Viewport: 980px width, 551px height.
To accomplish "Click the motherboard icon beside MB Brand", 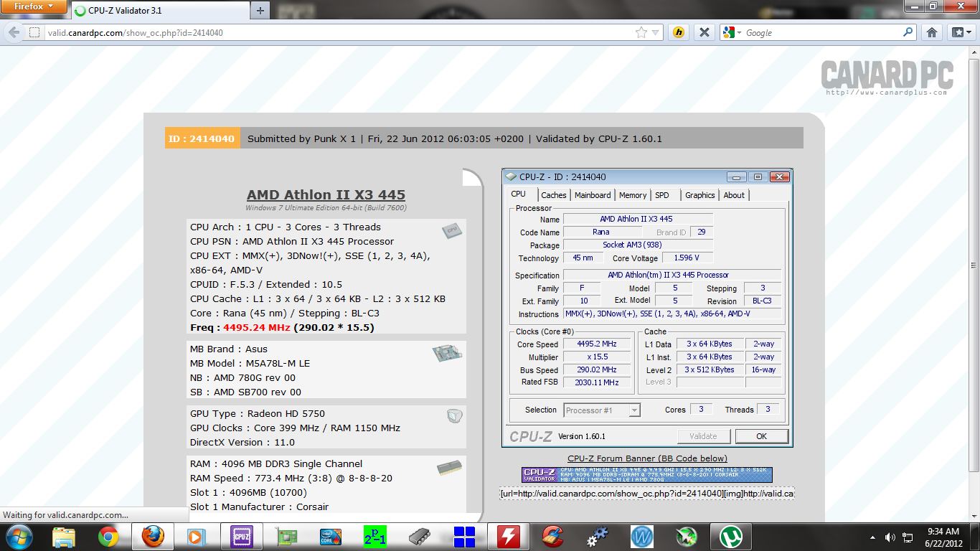I will (447, 353).
